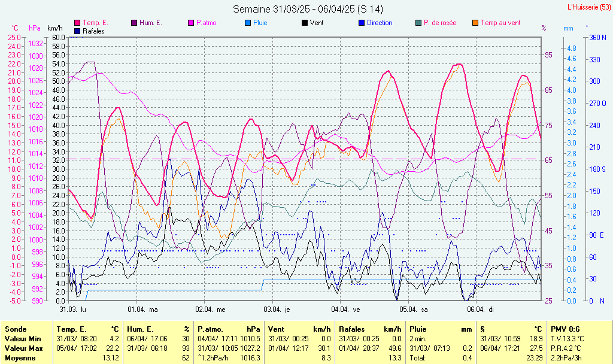
Task: Click the blue Direction legend swatch
Action: coord(362,23)
